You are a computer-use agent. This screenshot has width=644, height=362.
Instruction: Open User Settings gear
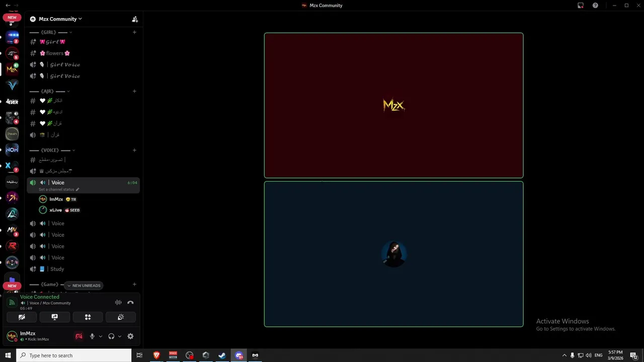click(130, 336)
